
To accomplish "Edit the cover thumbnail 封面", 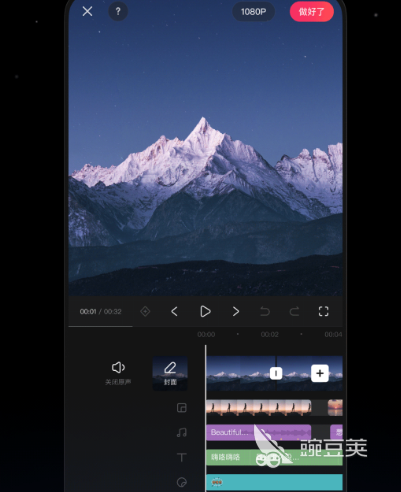I will [x=170, y=373].
